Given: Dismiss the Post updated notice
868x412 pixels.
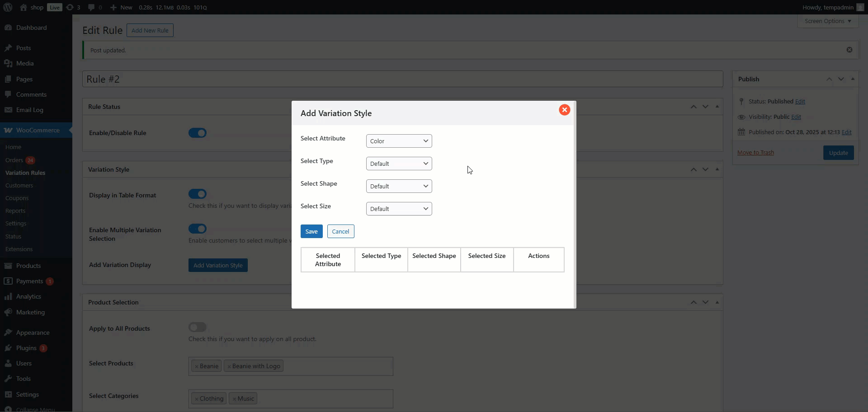Looking at the screenshot, I should tap(849, 50).
